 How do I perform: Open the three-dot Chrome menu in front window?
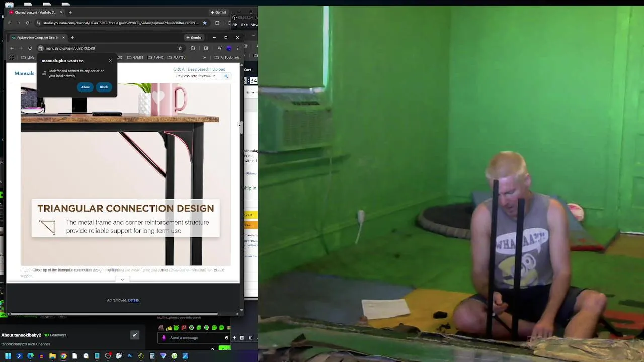coord(238,48)
